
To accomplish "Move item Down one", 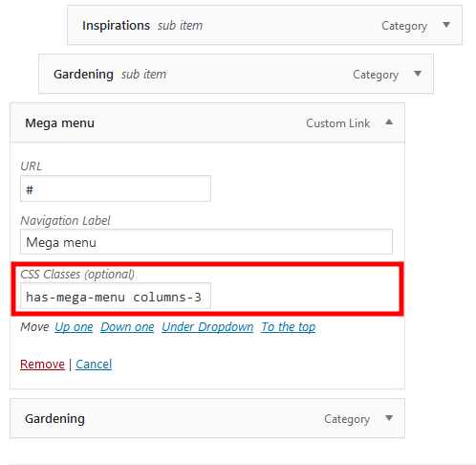I will (x=127, y=327).
